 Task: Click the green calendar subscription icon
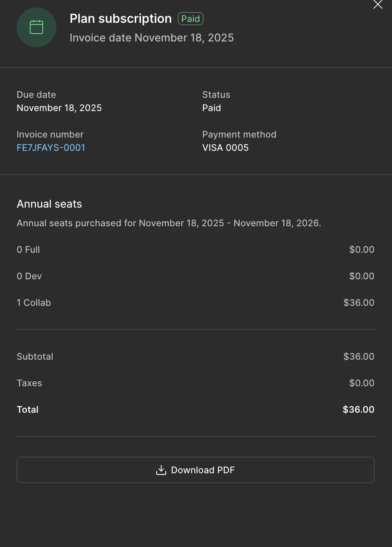click(x=36, y=27)
